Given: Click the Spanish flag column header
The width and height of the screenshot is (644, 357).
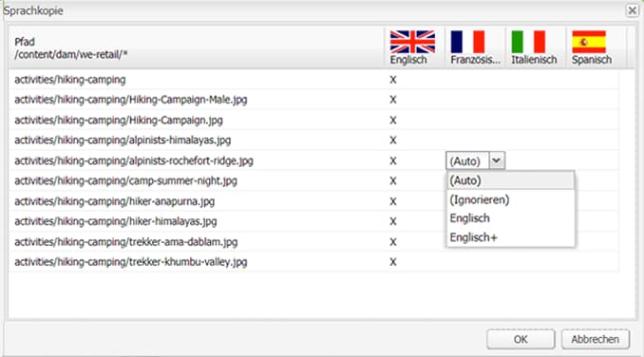Looking at the screenshot, I should pos(597,47).
